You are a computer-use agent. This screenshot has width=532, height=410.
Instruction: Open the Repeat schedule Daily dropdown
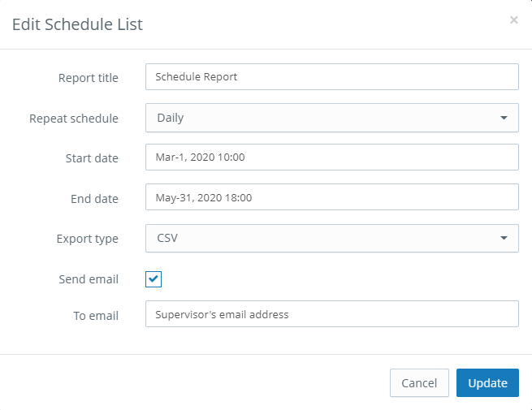332,118
